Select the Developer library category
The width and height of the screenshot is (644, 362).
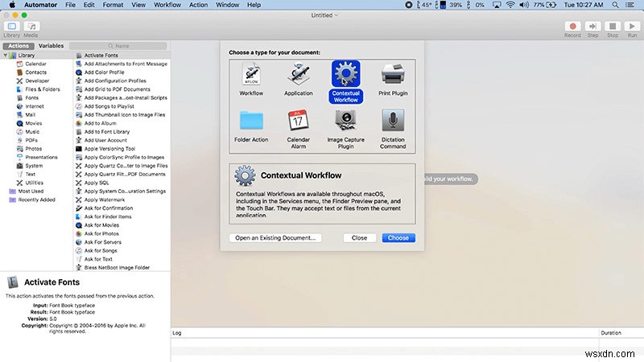click(37, 81)
